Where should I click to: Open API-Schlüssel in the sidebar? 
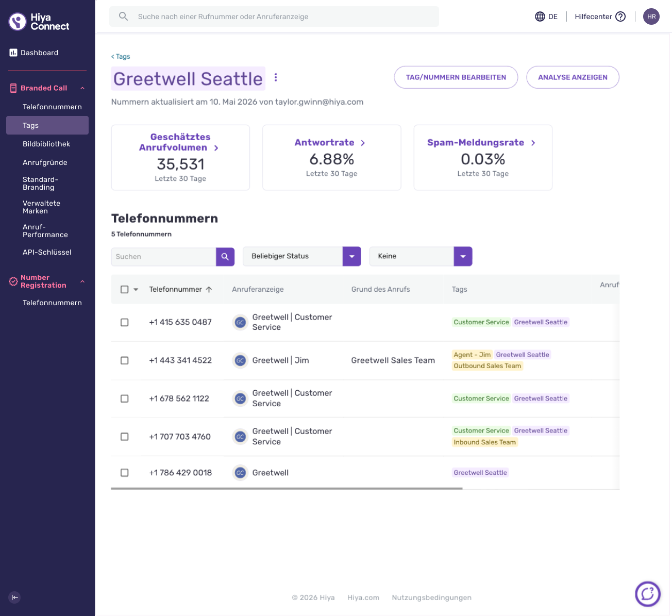coord(47,252)
